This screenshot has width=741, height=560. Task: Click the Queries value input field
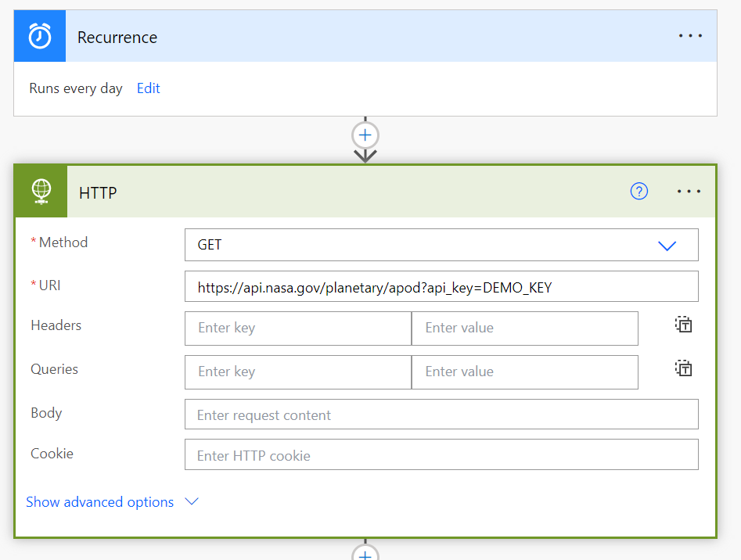pos(524,372)
